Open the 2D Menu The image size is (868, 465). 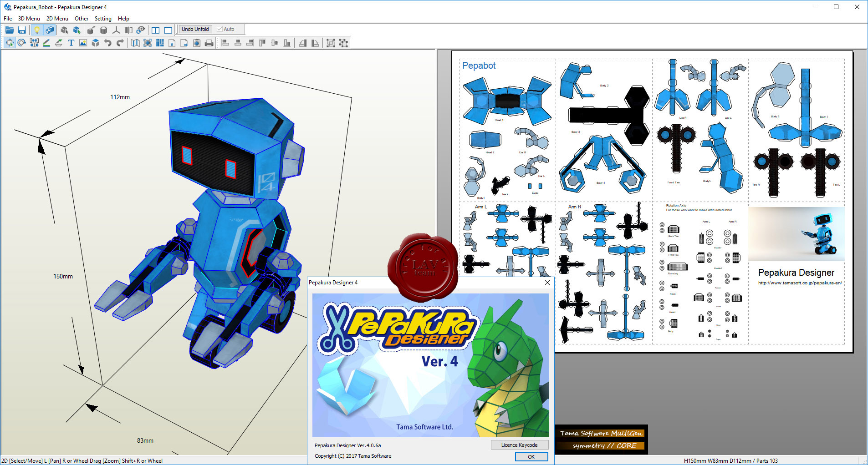[57, 19]
